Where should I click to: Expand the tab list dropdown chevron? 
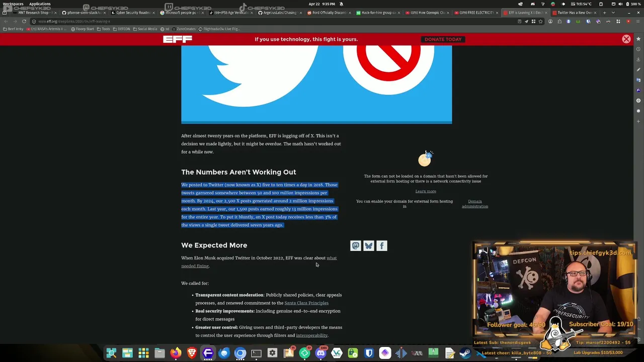point(613,13)
